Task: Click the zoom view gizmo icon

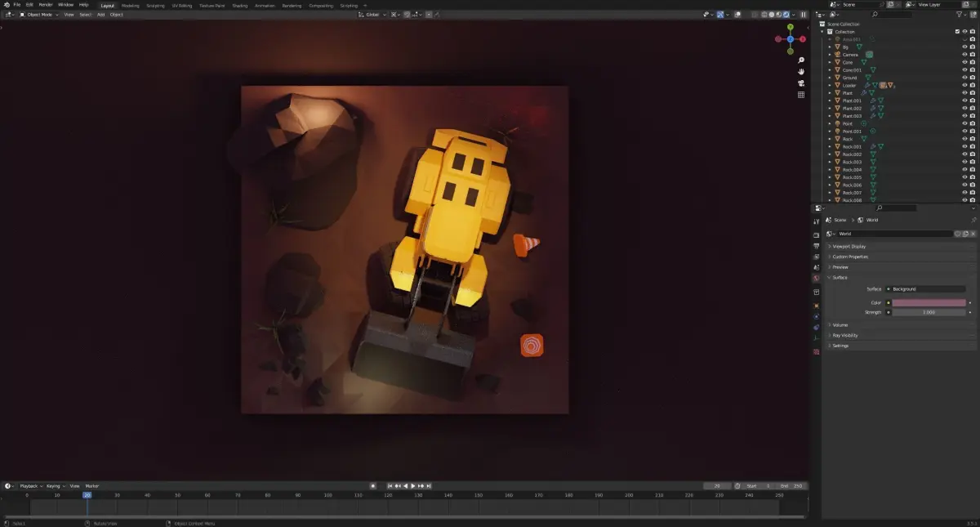Action: tap(801, 60)
